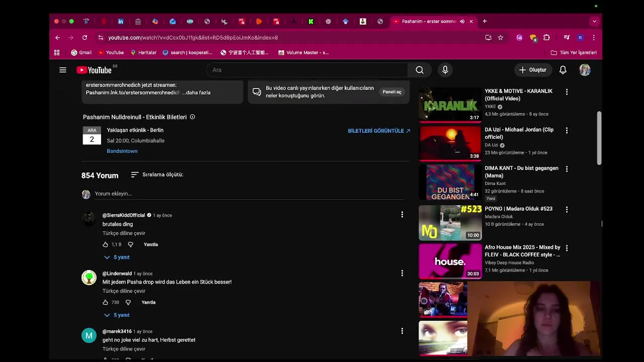
Task: Open the apps grid in bookmarks bar
Action: point(57,52)
